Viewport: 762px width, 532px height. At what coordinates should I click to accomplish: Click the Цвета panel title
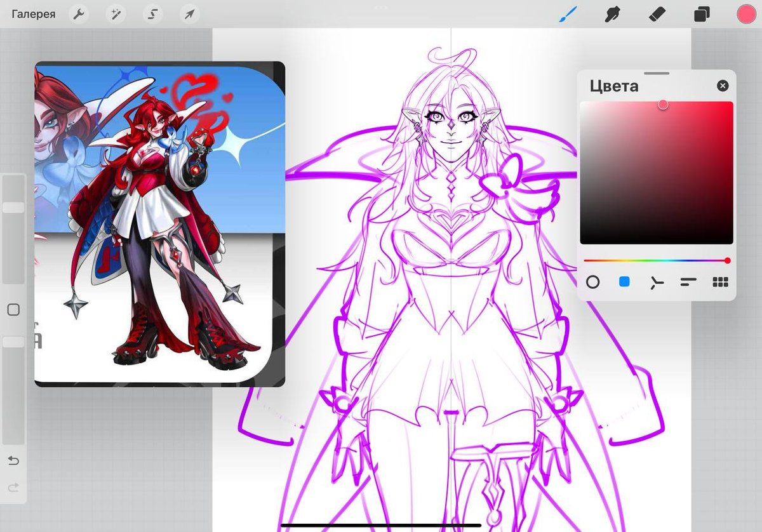(613, 86)
